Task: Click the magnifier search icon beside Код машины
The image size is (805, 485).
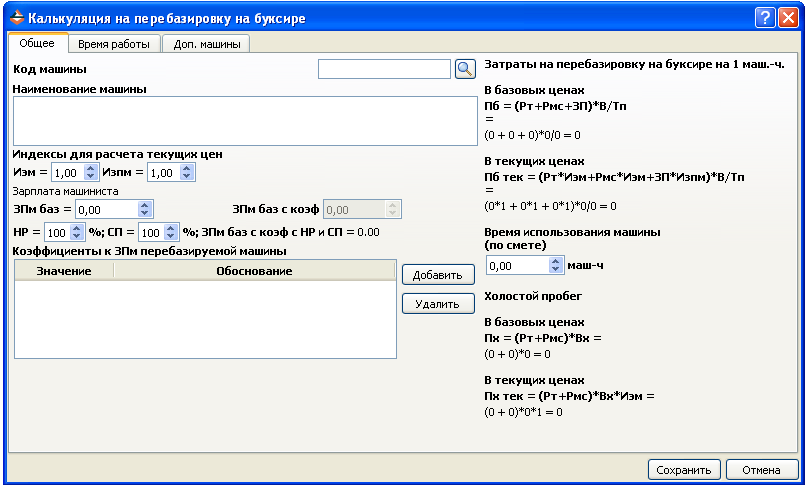Action: pos(465,69)
